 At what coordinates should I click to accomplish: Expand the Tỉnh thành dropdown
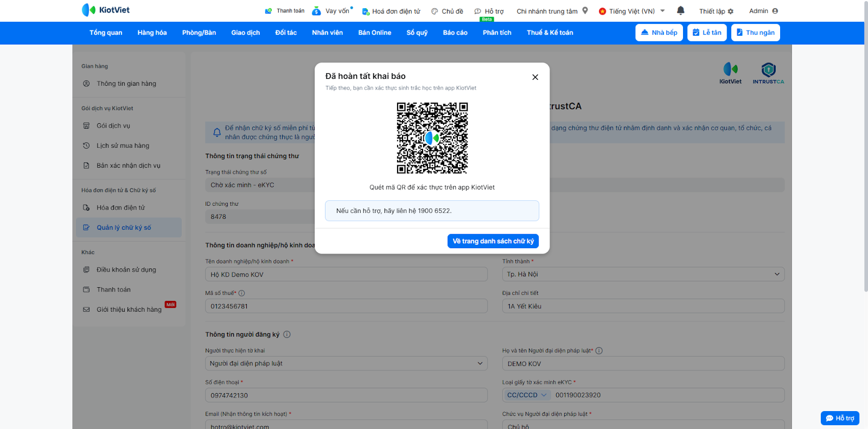[x=643, y=274]
